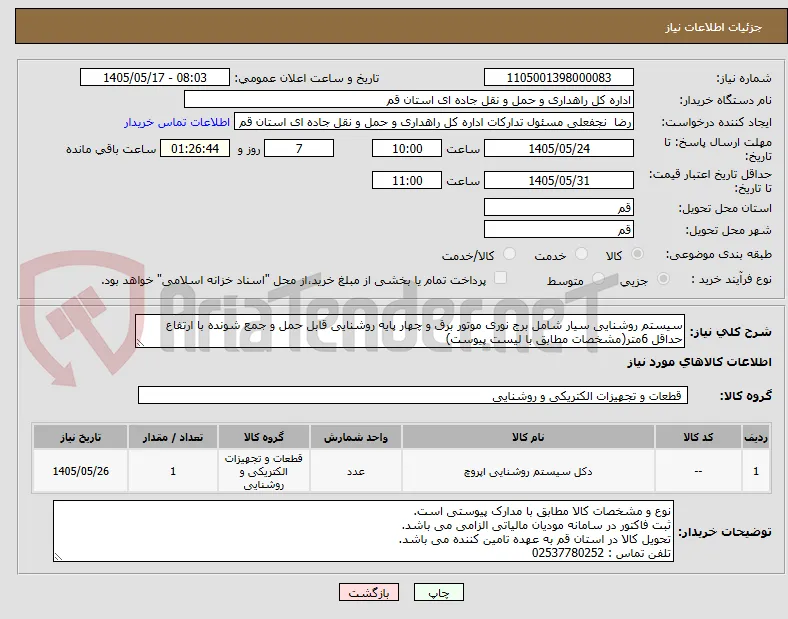Click the general need description text area
The height and width of the screenshot is (619, 788).
click(x=410, y=332)
